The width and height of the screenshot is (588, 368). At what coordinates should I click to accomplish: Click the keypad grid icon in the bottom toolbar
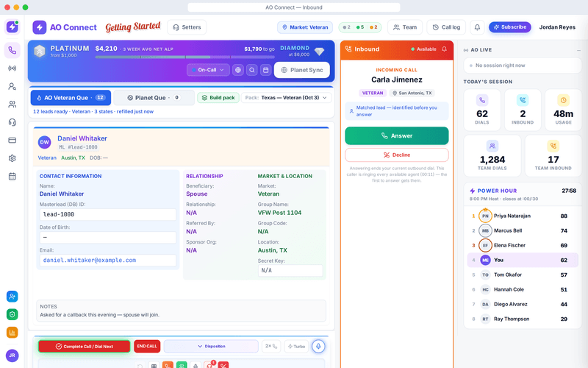(x=154, y=365)
